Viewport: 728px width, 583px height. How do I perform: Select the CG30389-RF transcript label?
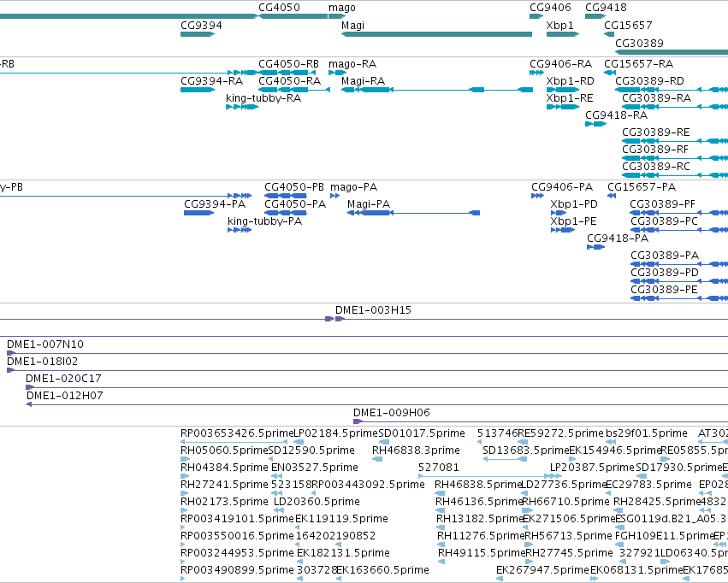pos(655,150)
